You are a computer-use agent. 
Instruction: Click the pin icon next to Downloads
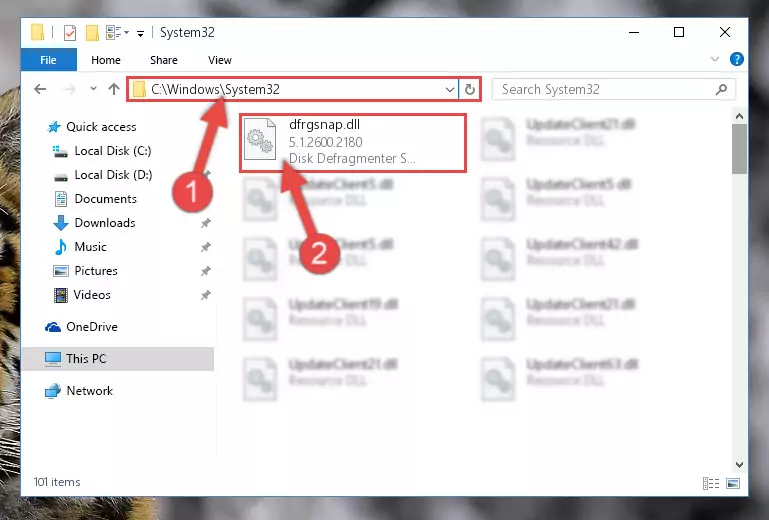[205, 223]
